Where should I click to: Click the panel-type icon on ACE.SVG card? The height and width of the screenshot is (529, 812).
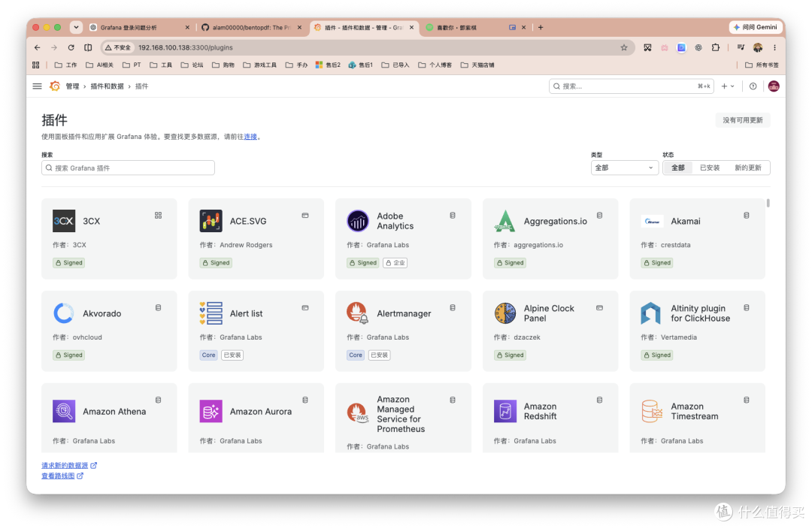tap(305, 216)
